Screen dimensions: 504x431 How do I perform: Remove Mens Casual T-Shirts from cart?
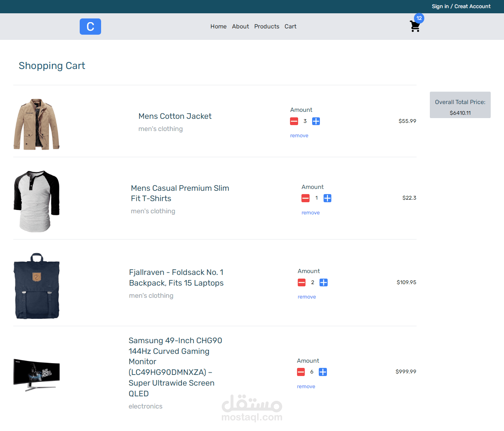(x=311, y=213)
